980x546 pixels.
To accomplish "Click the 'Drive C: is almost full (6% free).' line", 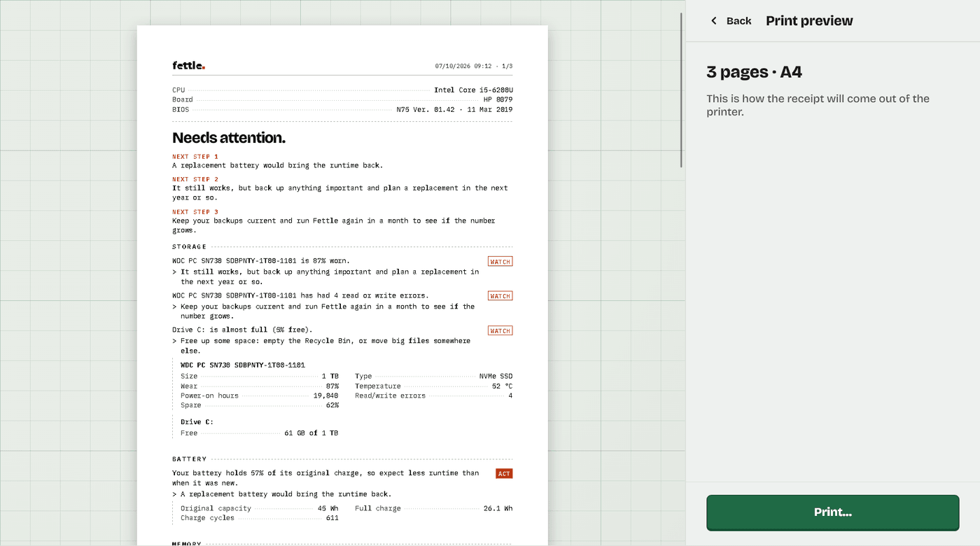I will tap(242, 330).
